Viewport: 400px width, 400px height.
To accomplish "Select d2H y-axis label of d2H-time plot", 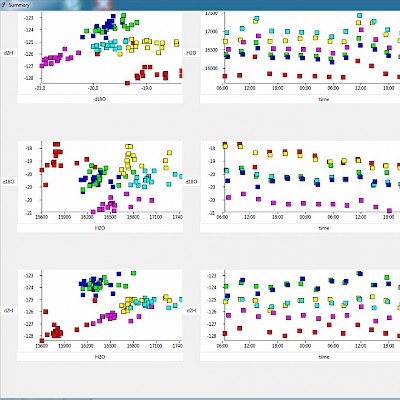I will 191,311.
